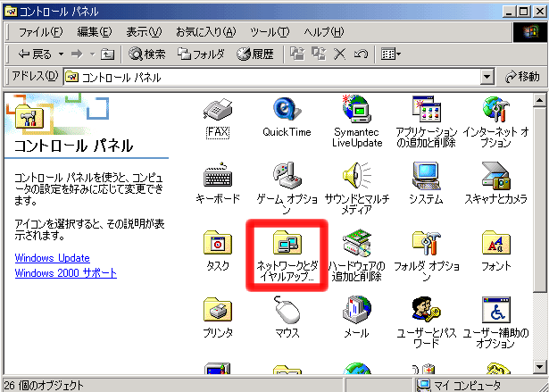Screen dimensions: 549x392
Task: Click the 戻る back button
Action: [34, 54]
